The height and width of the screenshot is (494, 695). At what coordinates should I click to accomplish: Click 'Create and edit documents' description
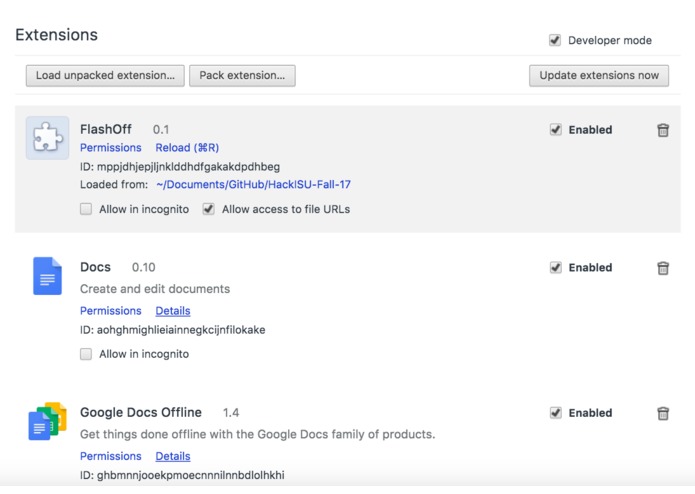155,289
